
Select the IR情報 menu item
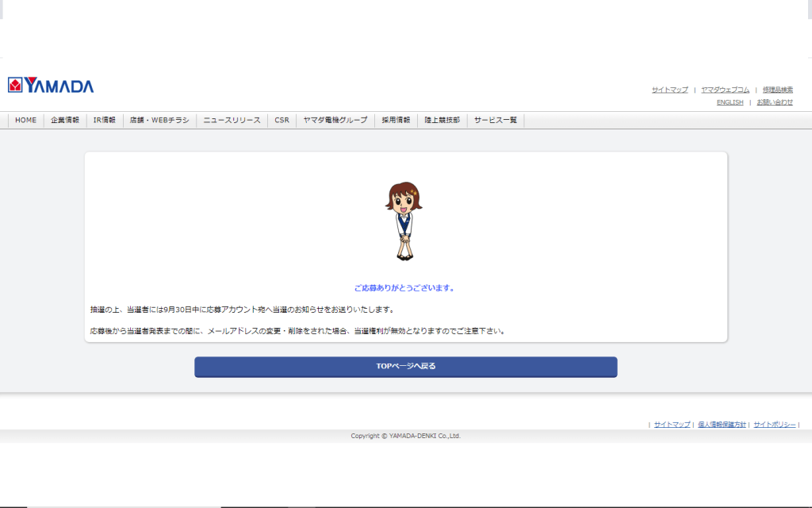(x=105, y=121)
